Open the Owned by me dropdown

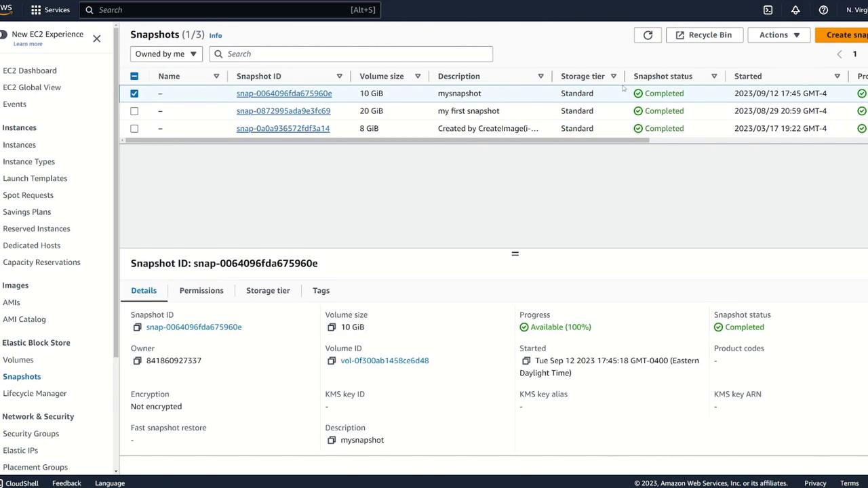pos(165,54)
